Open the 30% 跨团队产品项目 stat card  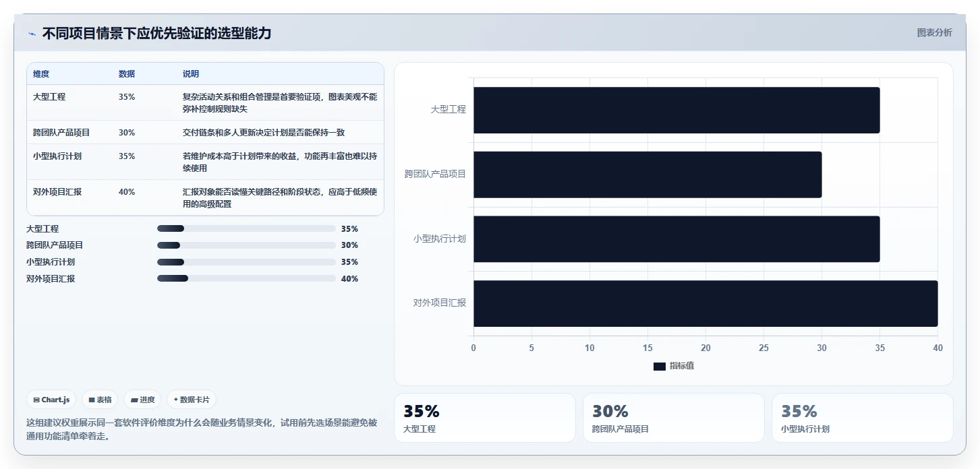(x=674, y=418)
